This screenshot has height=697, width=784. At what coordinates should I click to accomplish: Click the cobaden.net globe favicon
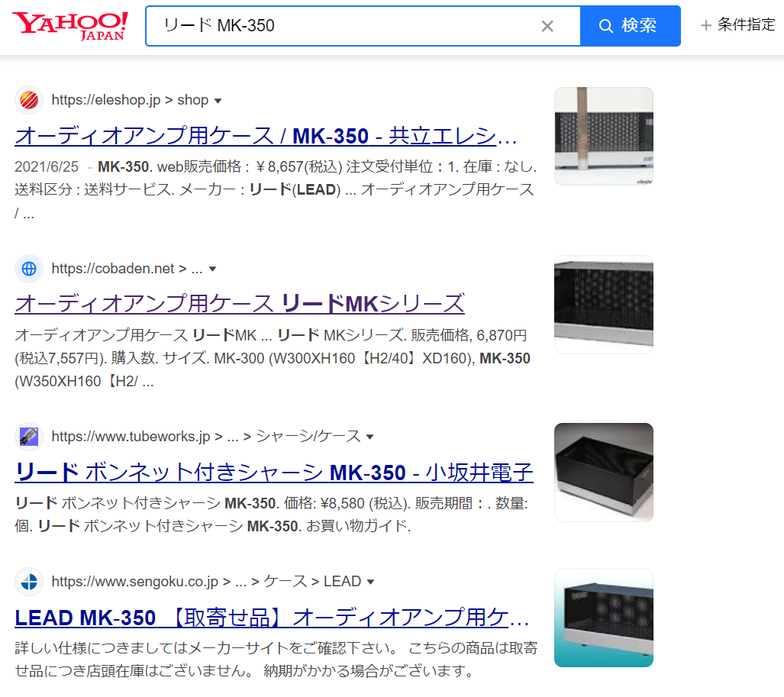coord(29,269)
